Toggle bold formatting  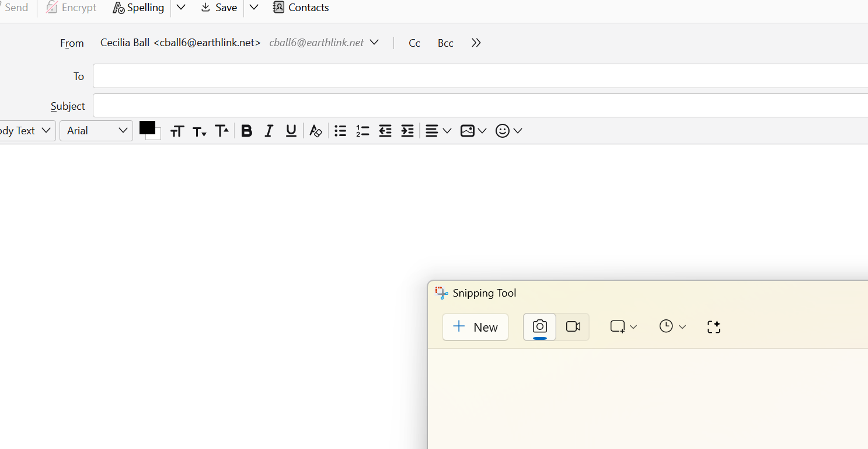247,131
